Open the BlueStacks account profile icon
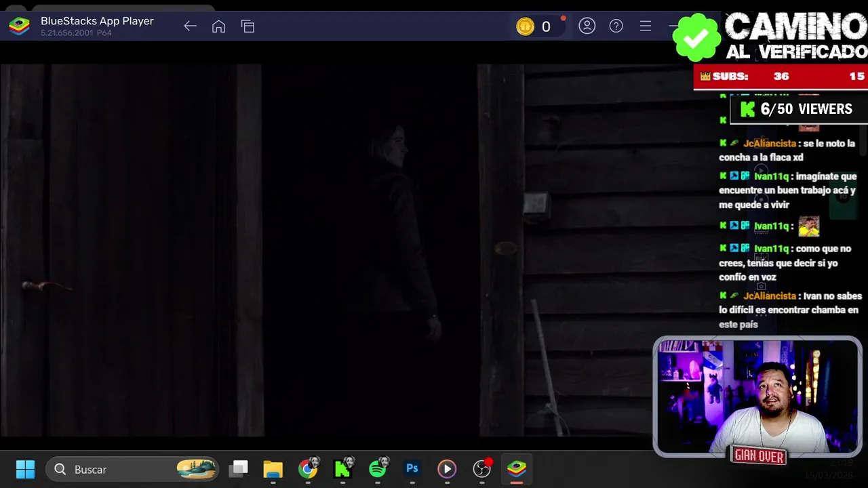 coord(587,26)
